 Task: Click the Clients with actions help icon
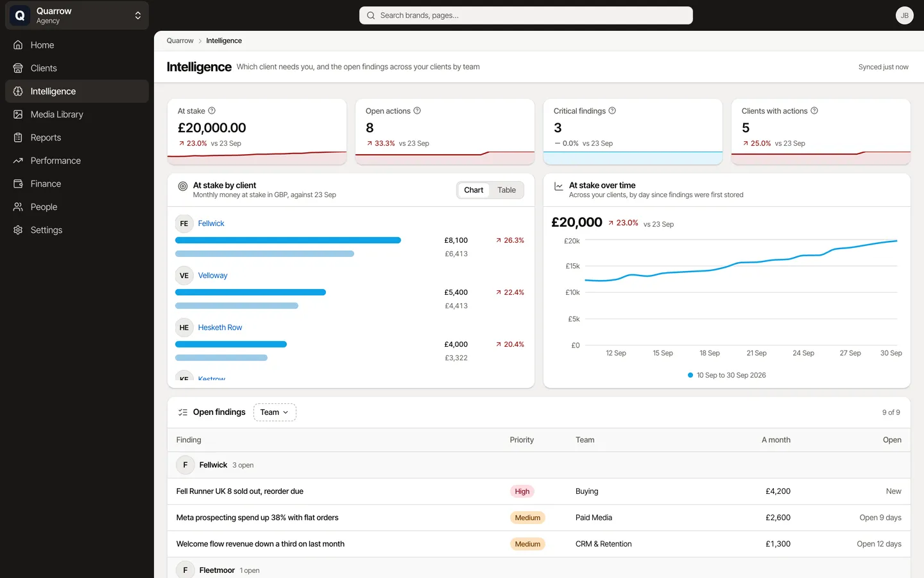pyautogui.click(x=814, y=110)
